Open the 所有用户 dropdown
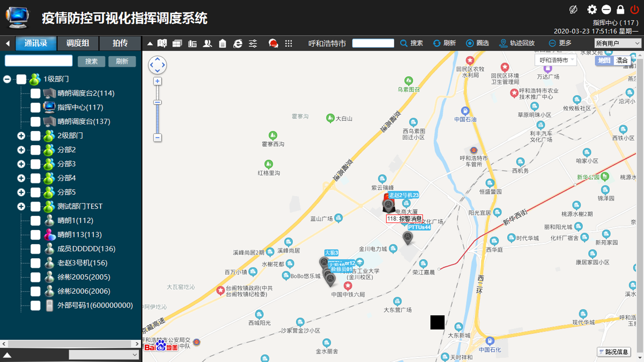644x362 pixels. tap(617, 43)
